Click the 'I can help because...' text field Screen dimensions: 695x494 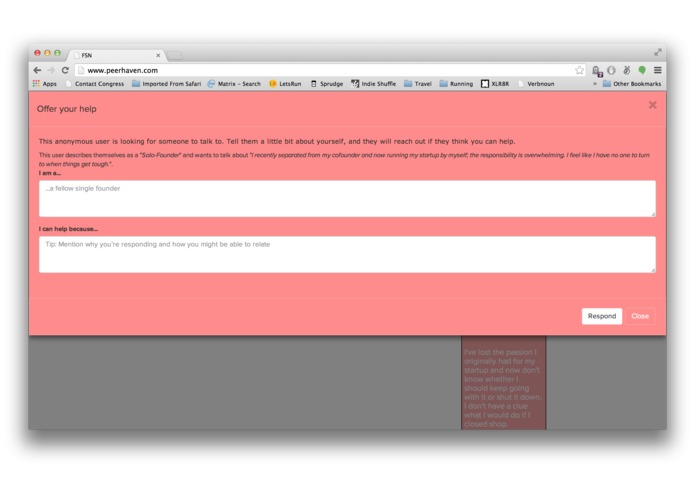[x=347, y=254]
